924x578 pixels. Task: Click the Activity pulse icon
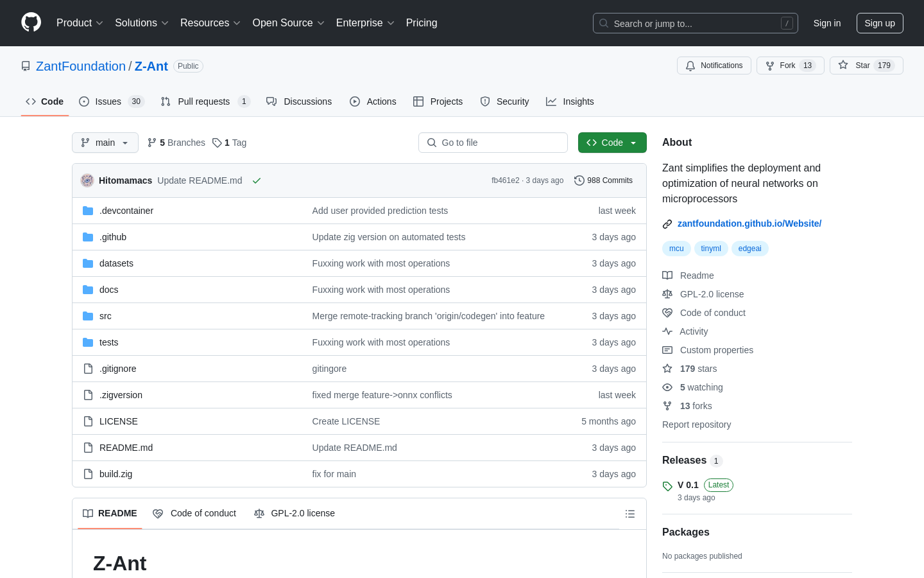click(x=667, y=331)
